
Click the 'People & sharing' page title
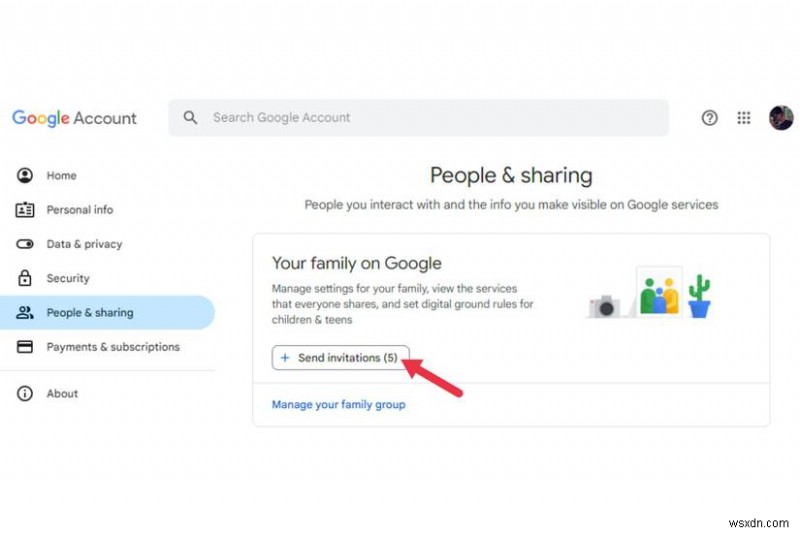point(511,175)
